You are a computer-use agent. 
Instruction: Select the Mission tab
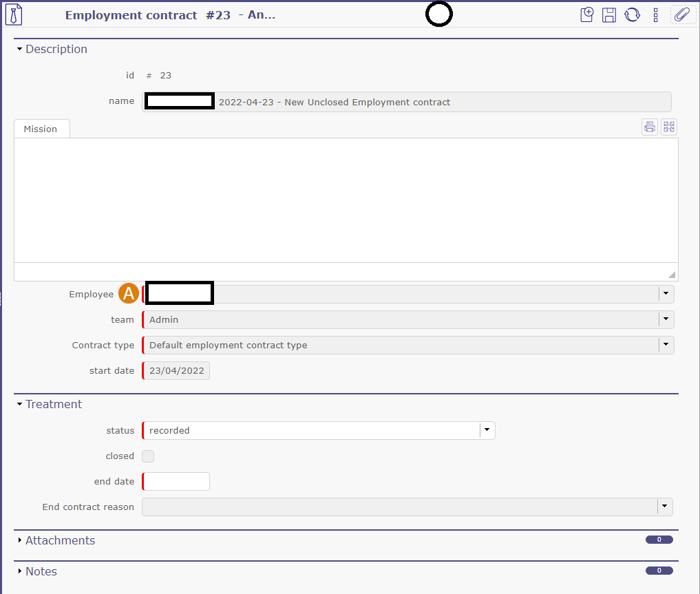tap(41, 129)
